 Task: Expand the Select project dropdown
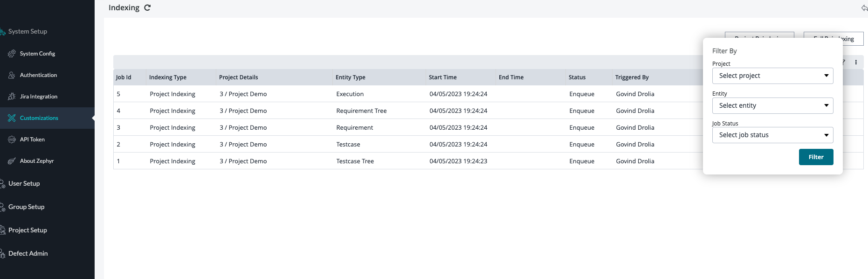click(772, 76)
